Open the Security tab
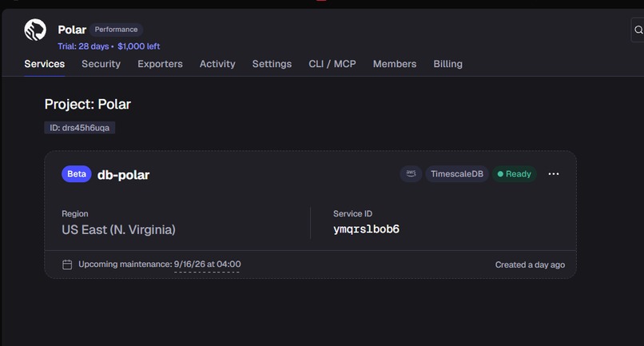The height and width of the screenshot is (346, 644). [101, 64]
